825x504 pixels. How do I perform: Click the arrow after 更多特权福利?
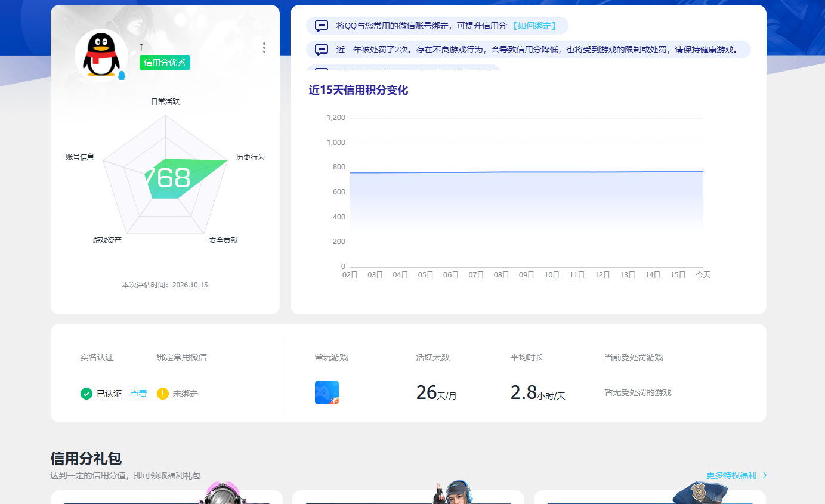tap(763, 475)
